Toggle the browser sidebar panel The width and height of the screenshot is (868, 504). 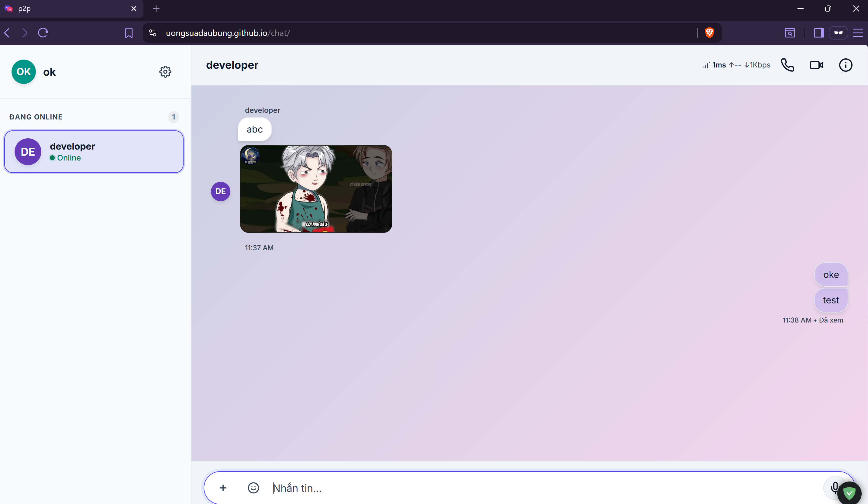coord(819,33)
